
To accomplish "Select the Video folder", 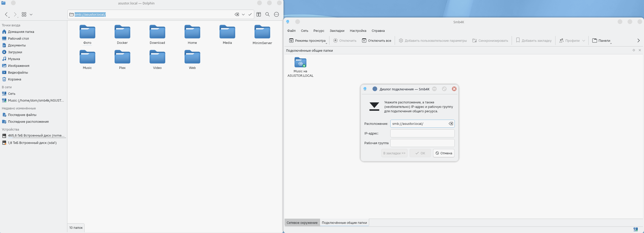I will 157,60.
